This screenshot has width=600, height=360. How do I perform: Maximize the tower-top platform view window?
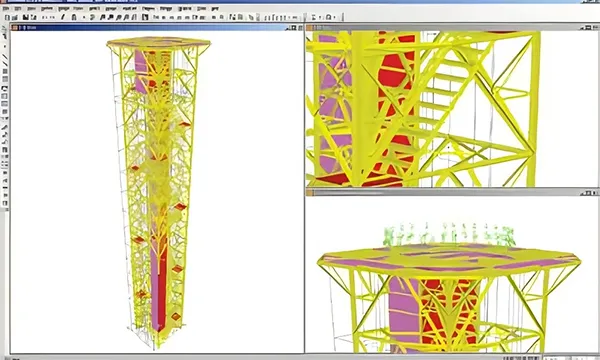589,193
